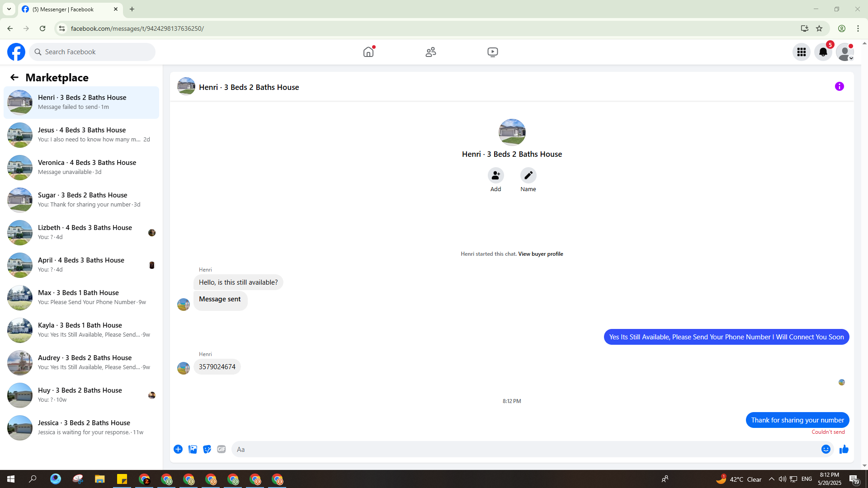Attach a photo or file
Viewport: 868px width, 488px height.
[193, 449]
